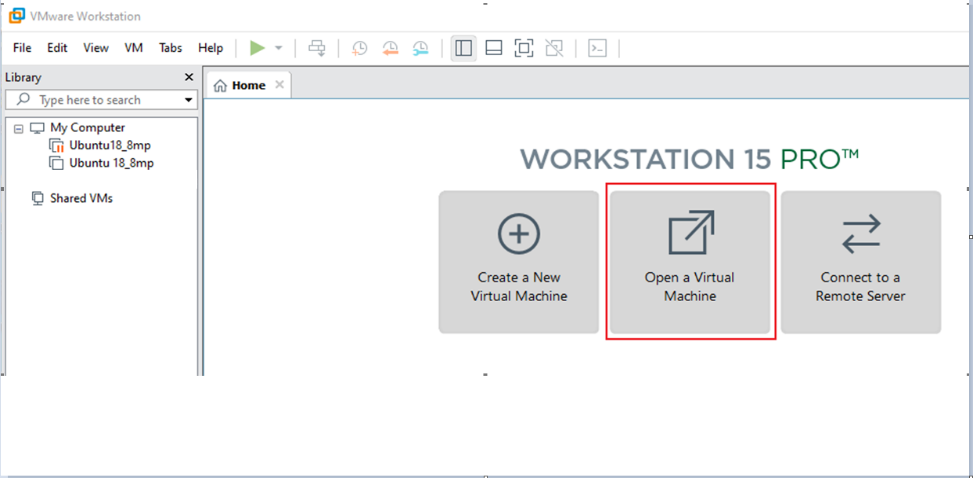Open the VM menu

133,48
